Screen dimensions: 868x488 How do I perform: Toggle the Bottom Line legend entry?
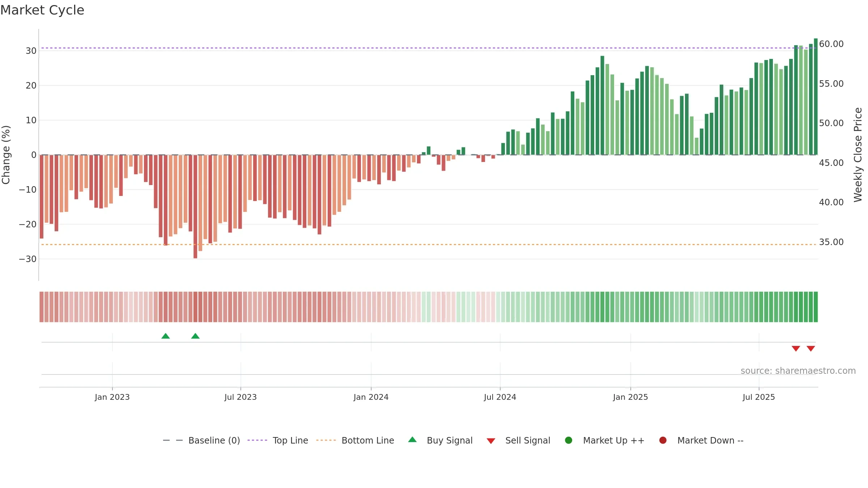pyautogui.click(x=355, y=440)
